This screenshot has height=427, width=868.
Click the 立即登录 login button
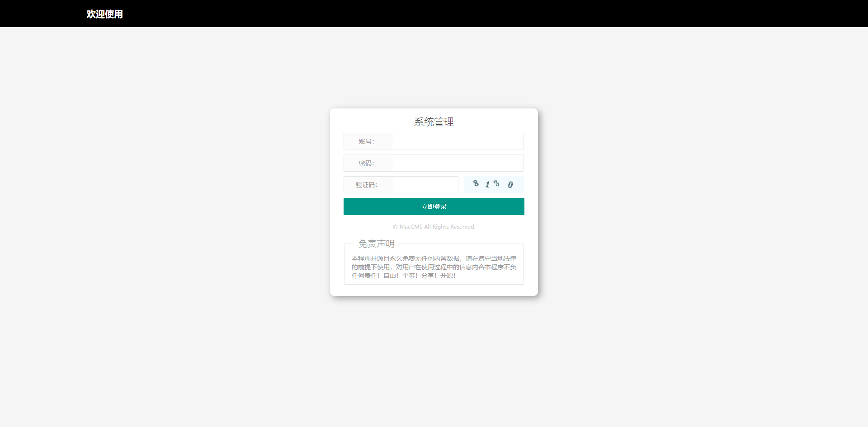tap(434, 206)
